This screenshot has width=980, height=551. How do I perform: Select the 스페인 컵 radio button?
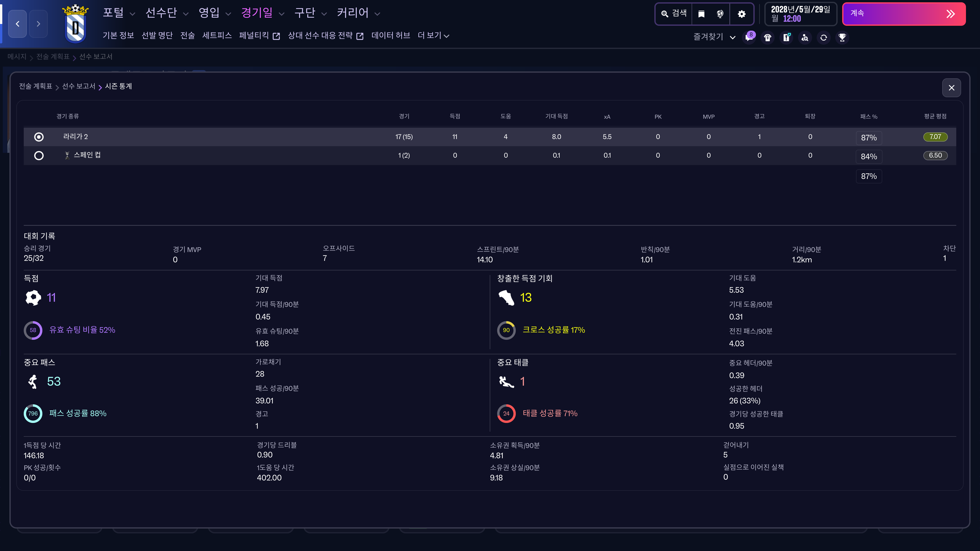(x=39, y=156)
